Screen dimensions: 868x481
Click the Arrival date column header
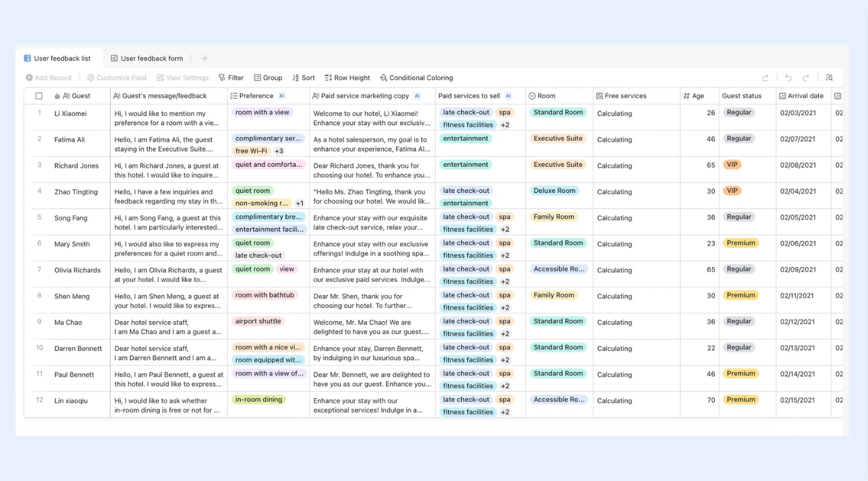804,96
